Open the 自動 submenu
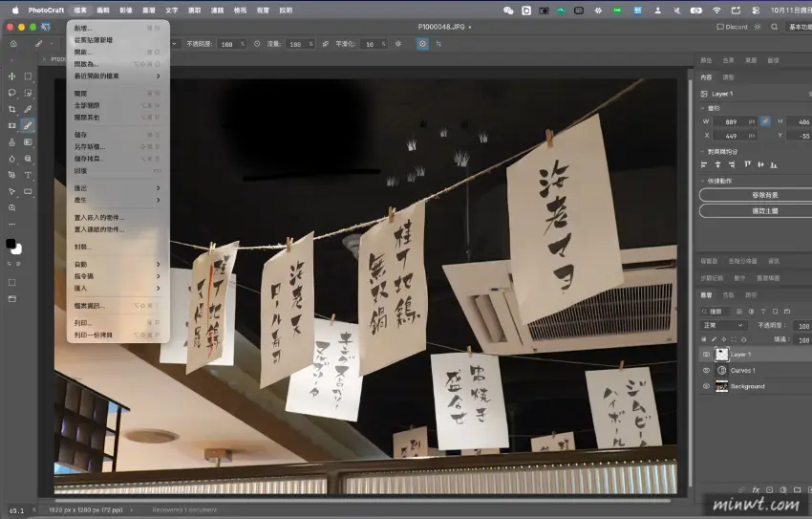812x519 pixels. coord(118,264)
